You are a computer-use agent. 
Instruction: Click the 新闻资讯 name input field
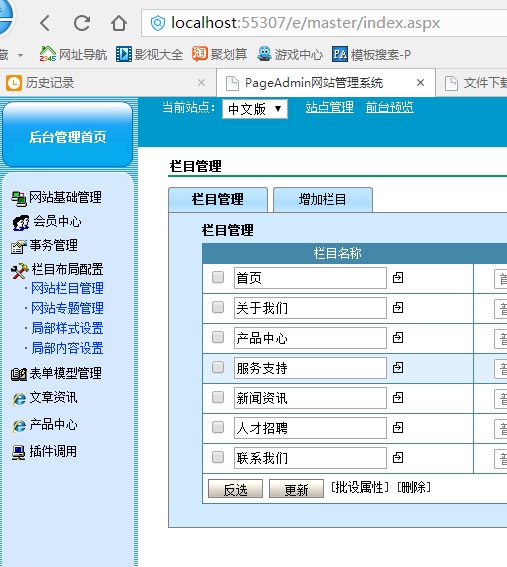coord(310,398)
